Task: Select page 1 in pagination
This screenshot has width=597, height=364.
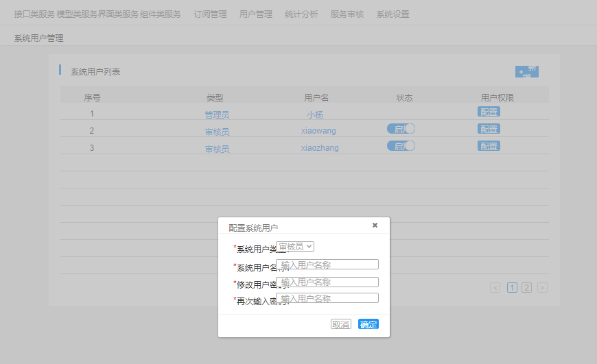Action: point(512,288)
